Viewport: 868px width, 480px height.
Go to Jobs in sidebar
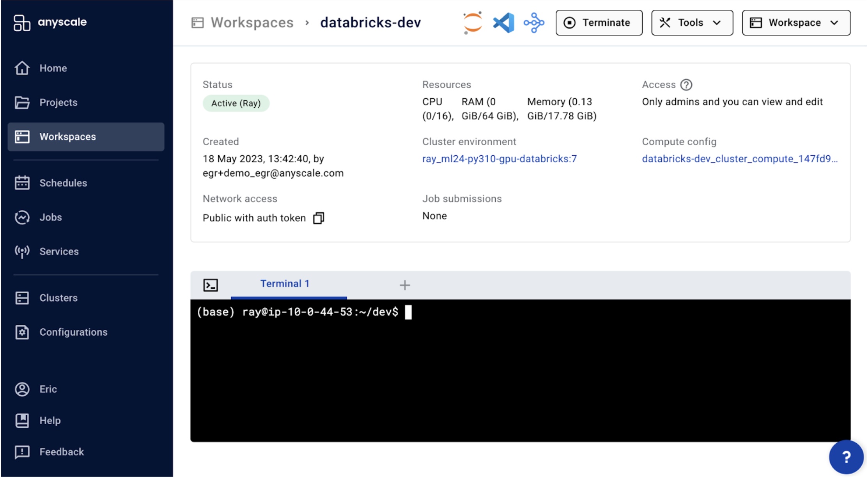pos(51,217)
